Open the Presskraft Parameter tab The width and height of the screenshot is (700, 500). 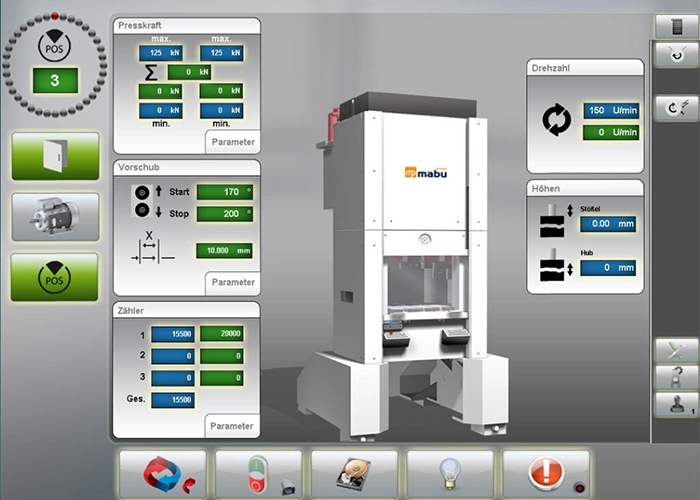(x=233, y=142)
